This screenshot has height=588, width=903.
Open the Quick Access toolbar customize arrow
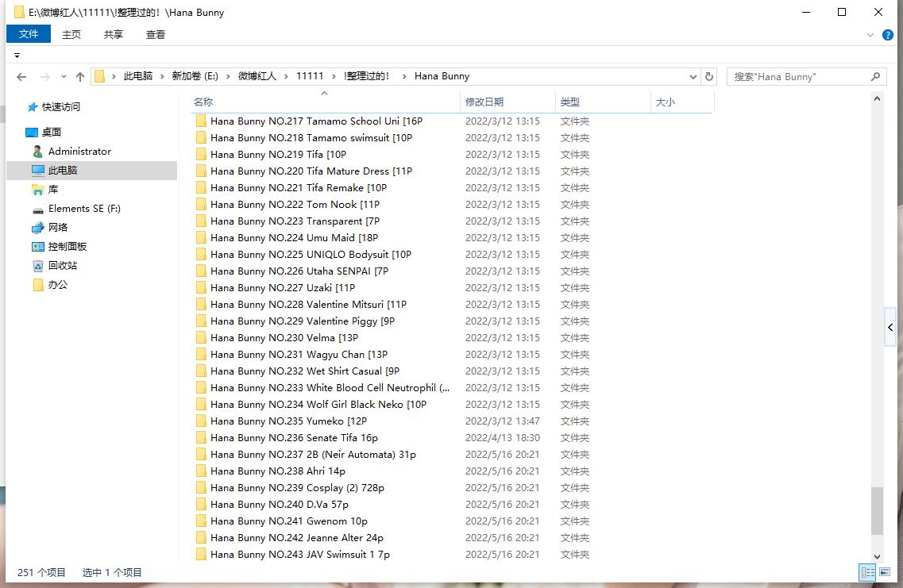click(17, 56)
